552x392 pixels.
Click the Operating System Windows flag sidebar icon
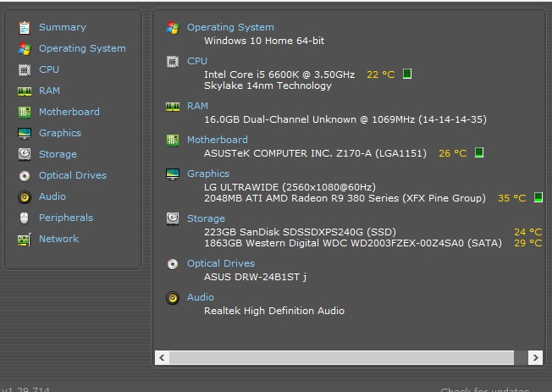pos(25,49)
